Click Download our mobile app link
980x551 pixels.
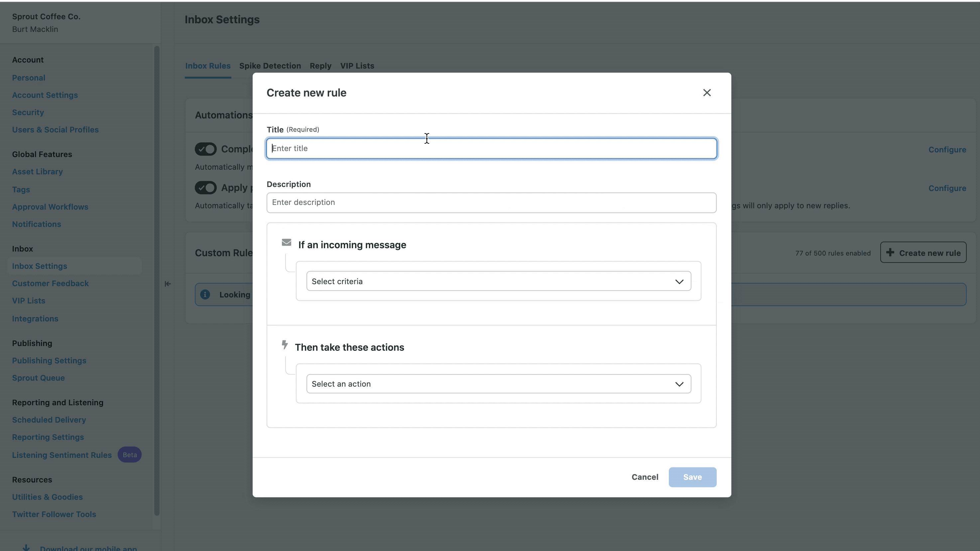tap(88, 548)
